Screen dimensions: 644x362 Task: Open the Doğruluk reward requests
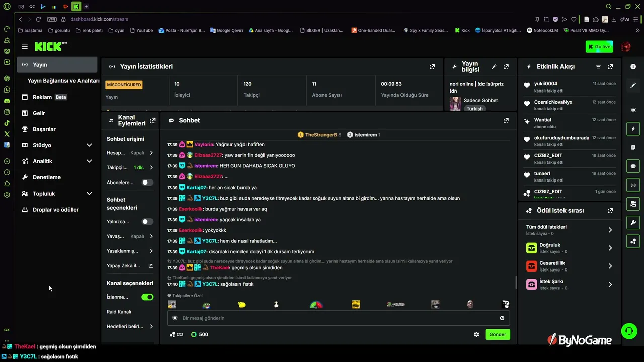coord(570,248)
